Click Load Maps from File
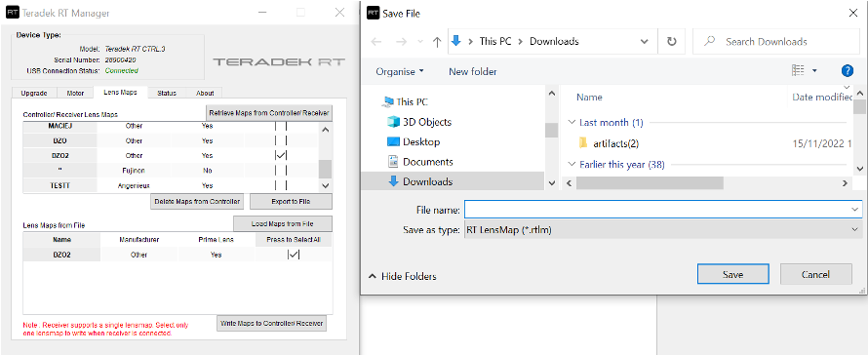Screen dimensions: 868x355 [x=282, y=223]
